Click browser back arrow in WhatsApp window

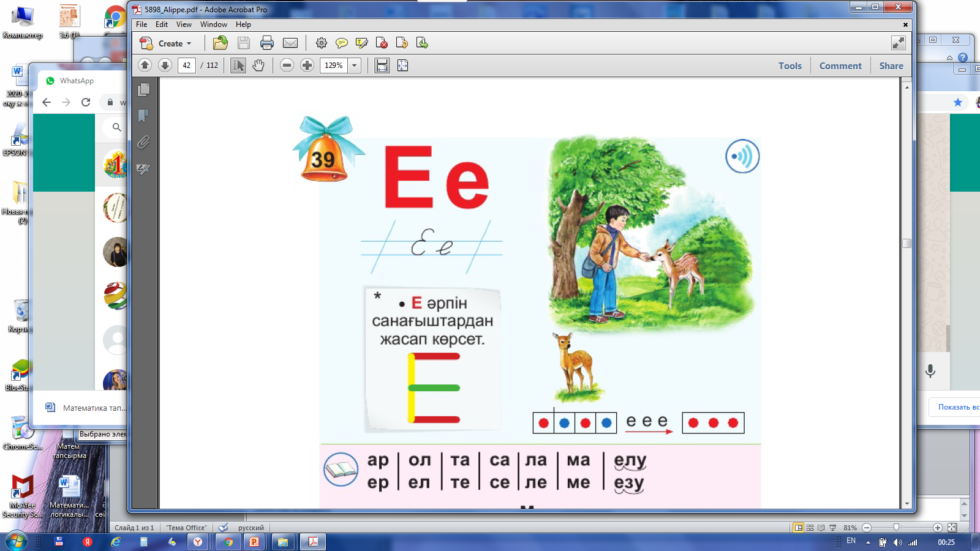tap(47, 102)
